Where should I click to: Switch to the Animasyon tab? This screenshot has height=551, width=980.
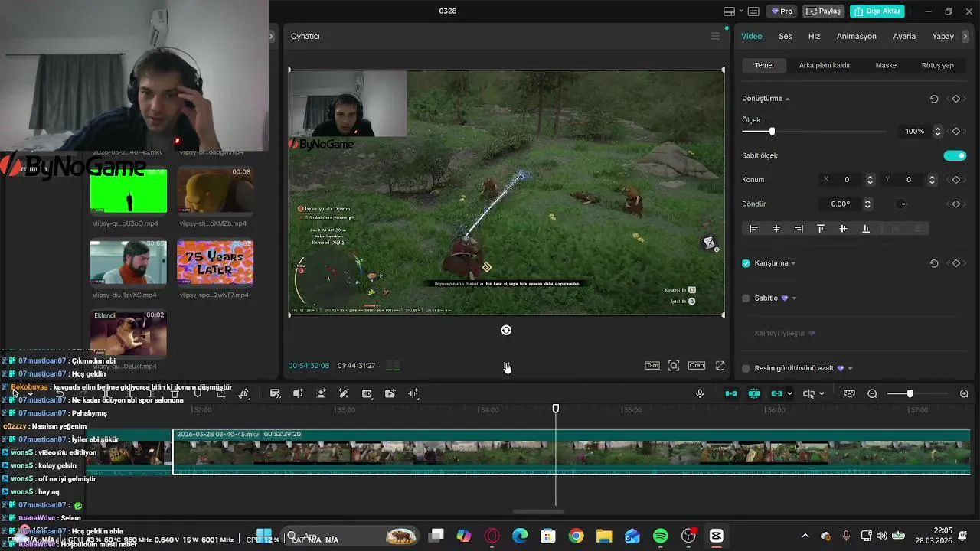[857, 36]
